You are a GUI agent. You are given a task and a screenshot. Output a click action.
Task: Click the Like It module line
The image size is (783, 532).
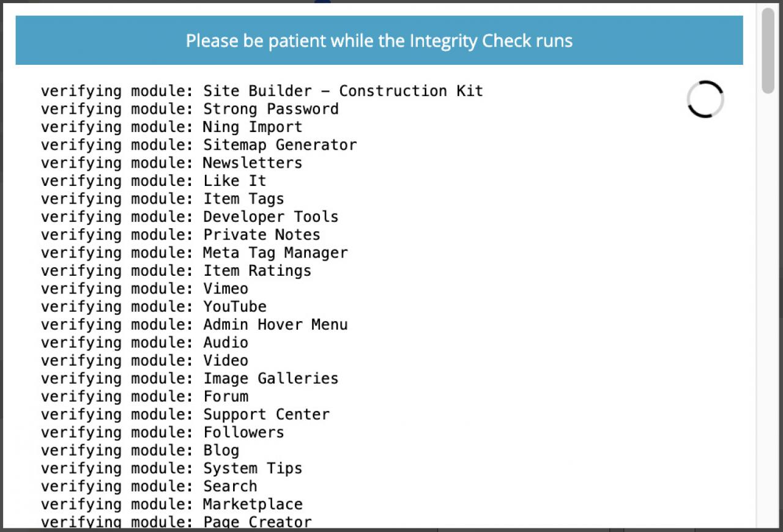154,181
